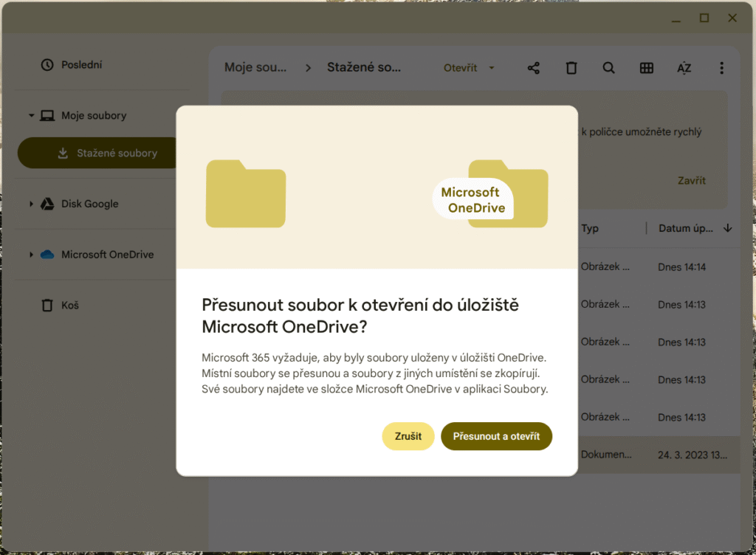Open the Otevřít dropdown arrow
Screen dimensions: 756x555
coord(492,68)
